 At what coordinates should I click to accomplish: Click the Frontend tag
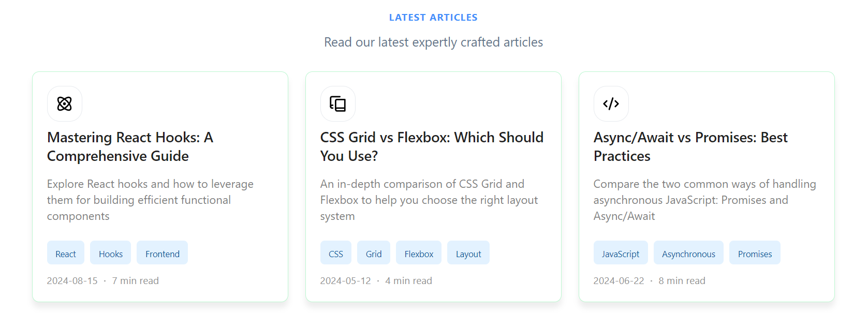coord(162,253)
